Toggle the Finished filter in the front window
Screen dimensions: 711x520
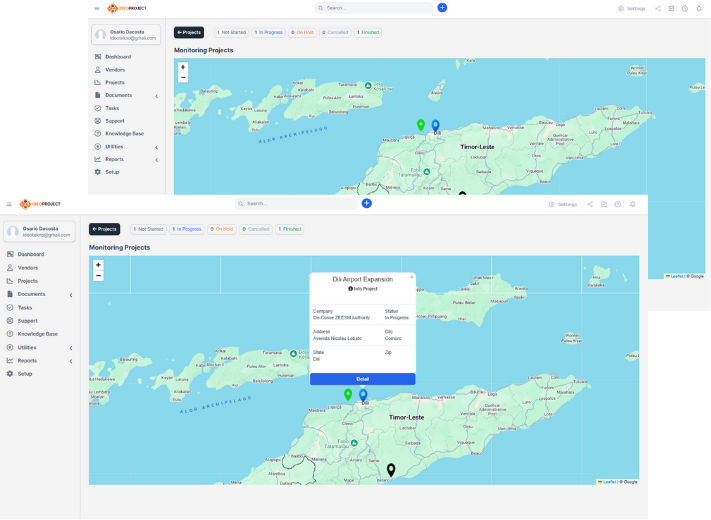[x=290, y=229]
